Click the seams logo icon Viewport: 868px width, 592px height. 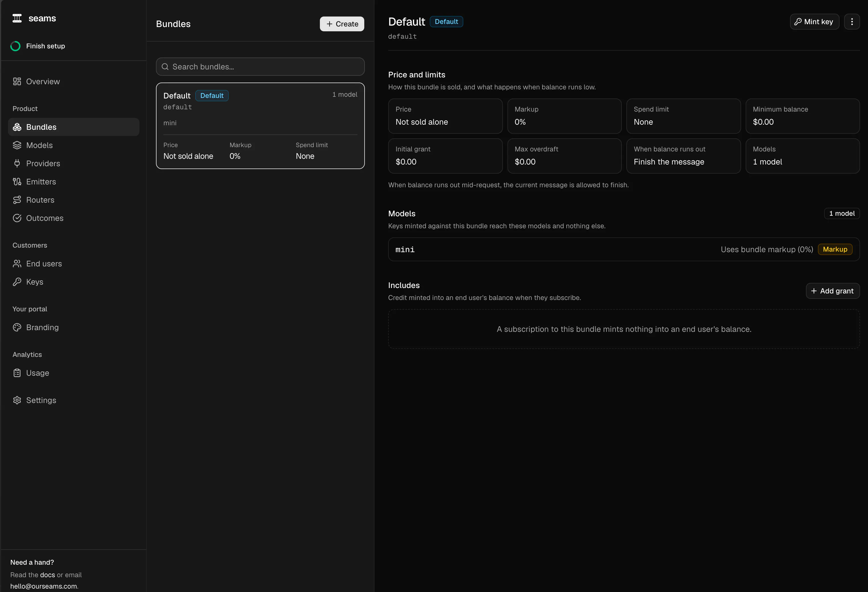tap(17, 18)
